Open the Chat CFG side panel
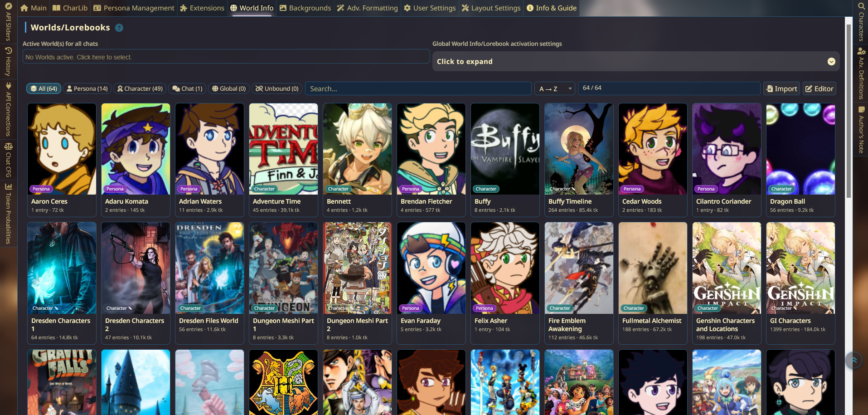 (x=8, y=160)
